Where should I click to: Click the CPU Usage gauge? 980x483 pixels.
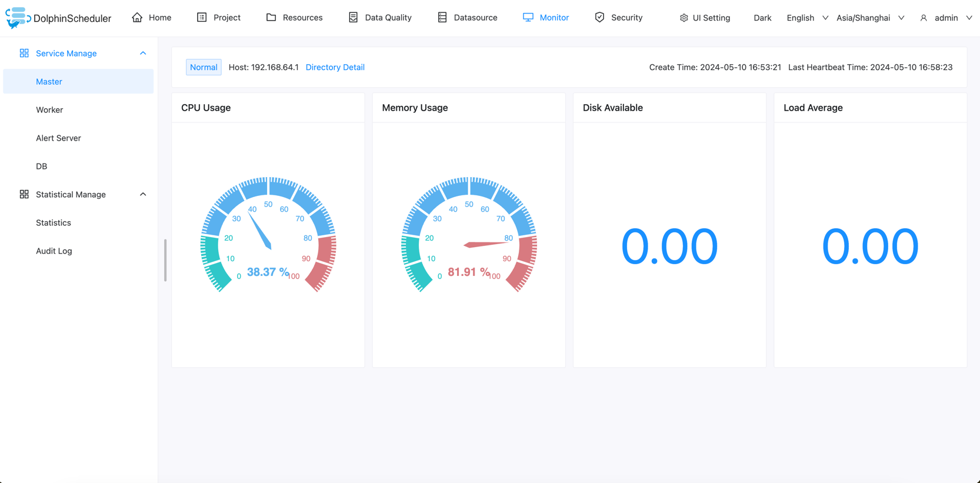[268, 235]
